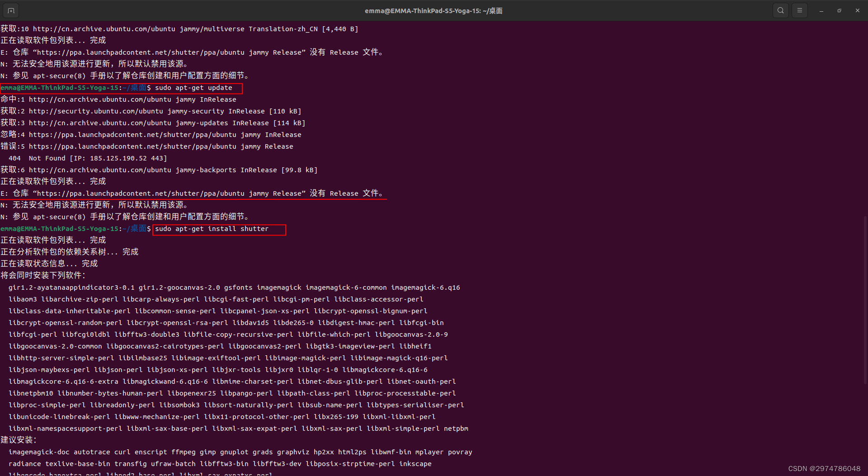The width and height of the screenshot is (868, 476).
Task: Click '命中:1' archive.ubuntu.com jammy InRelease line
Action: tap(118, 99)
